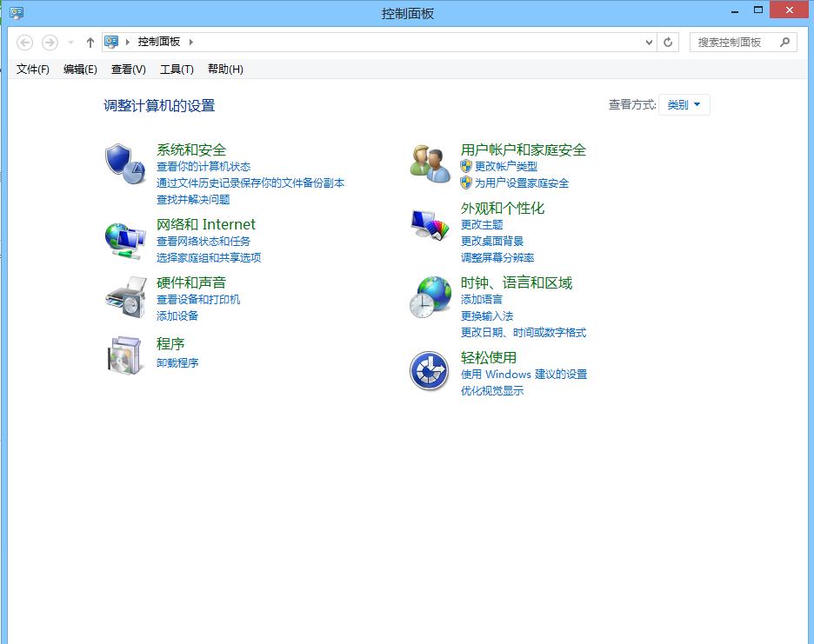The width and height of the screenshot is (814, 644).
Task: Open the recent locations dropdown next to forward
Action: [x=70, y=42]
